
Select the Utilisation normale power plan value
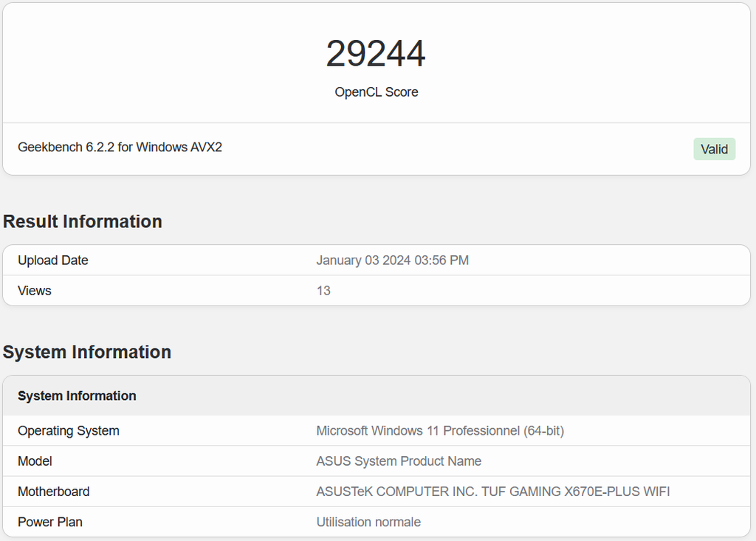368,521
